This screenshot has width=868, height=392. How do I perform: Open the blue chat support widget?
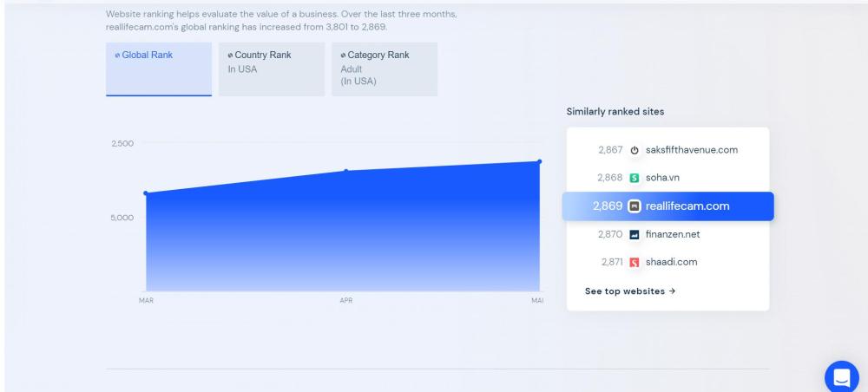(840, 374)
